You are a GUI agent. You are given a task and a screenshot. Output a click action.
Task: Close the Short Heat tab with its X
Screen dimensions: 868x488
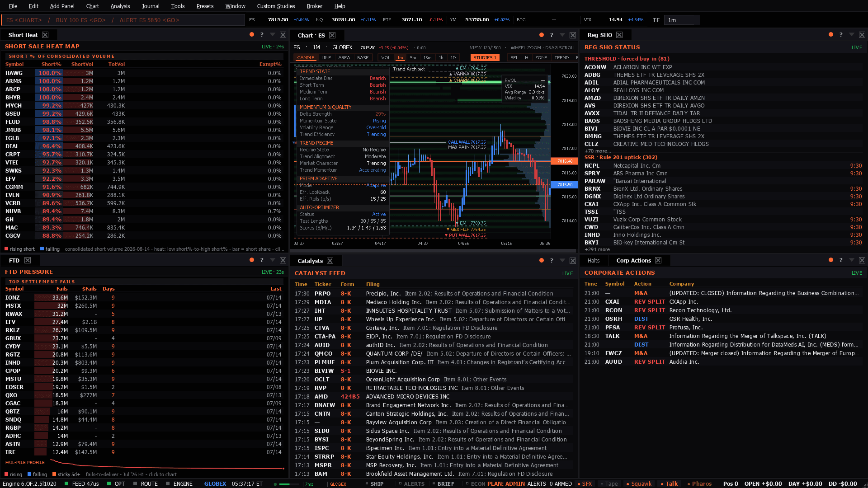coord(45,35)
